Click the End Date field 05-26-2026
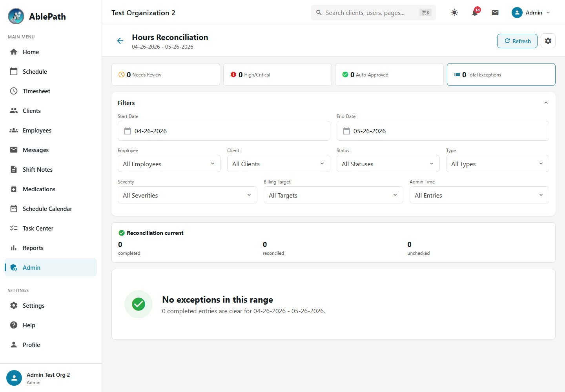Viewport: 565px width, 392px height. pyautogui.click(x=443, y=131)
